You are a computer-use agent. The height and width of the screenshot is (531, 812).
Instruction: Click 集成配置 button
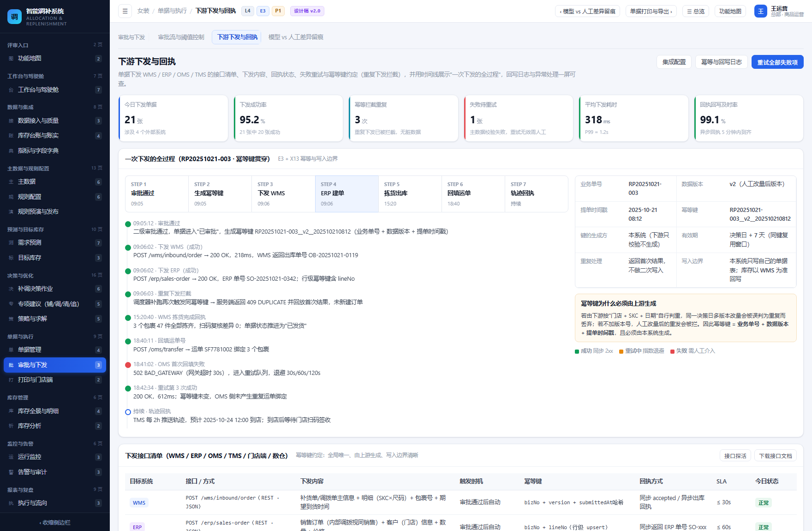tap(674, 62)
